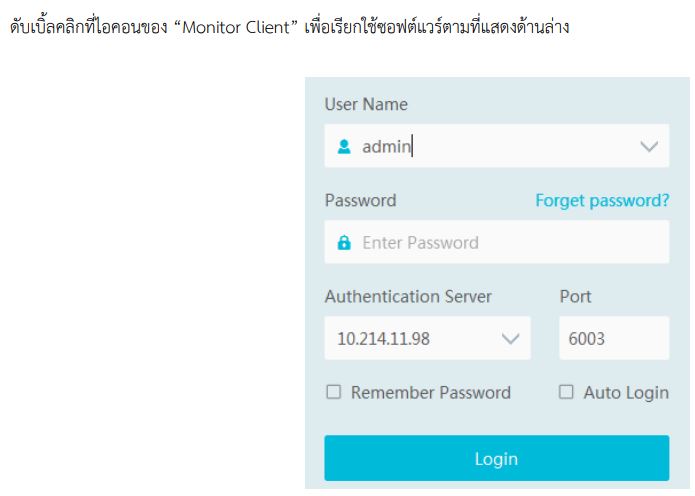Click the blue user icon beside admin

point(340,146)
